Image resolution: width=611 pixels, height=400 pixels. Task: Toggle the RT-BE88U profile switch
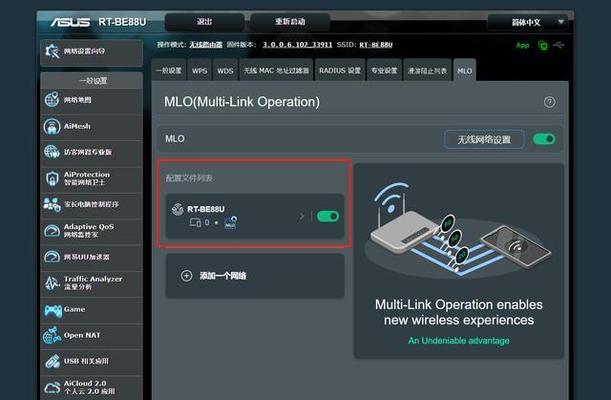click(x=328, y=216)
